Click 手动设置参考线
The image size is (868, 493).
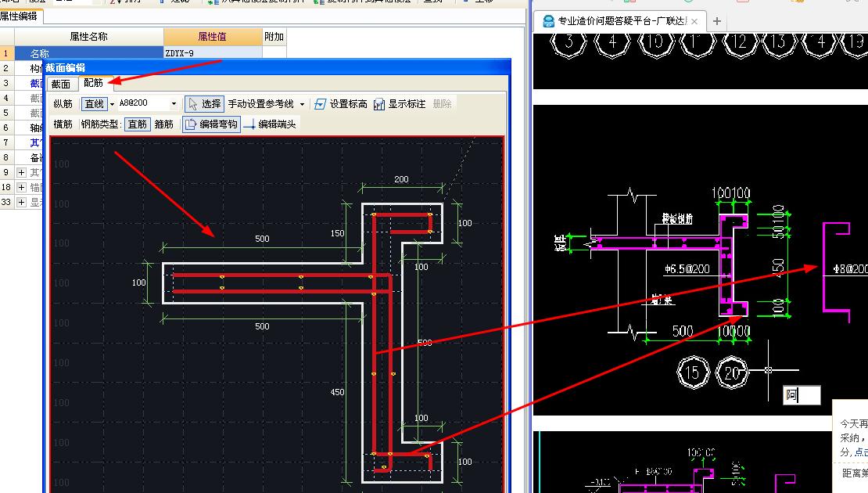coord(260,103)
